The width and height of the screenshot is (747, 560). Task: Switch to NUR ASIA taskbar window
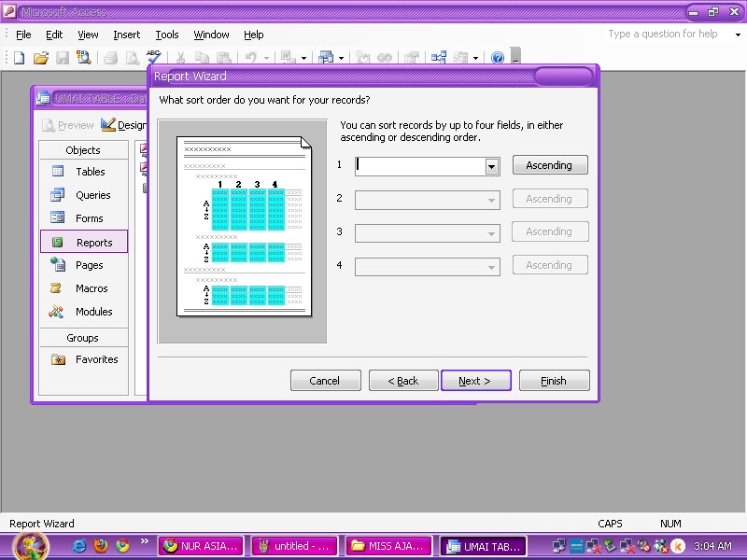pyautogui.click(x=201, y=546)
